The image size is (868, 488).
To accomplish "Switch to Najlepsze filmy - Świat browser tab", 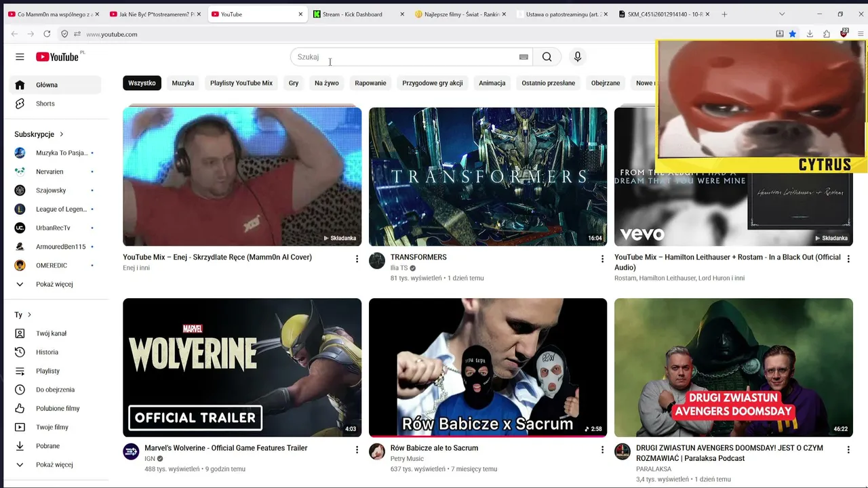I will tap(460, 14).
